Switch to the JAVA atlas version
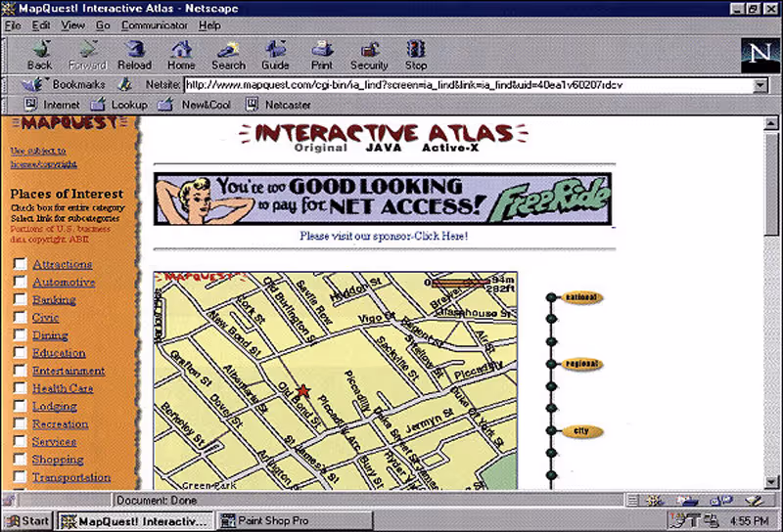 [x=383, y=148]
